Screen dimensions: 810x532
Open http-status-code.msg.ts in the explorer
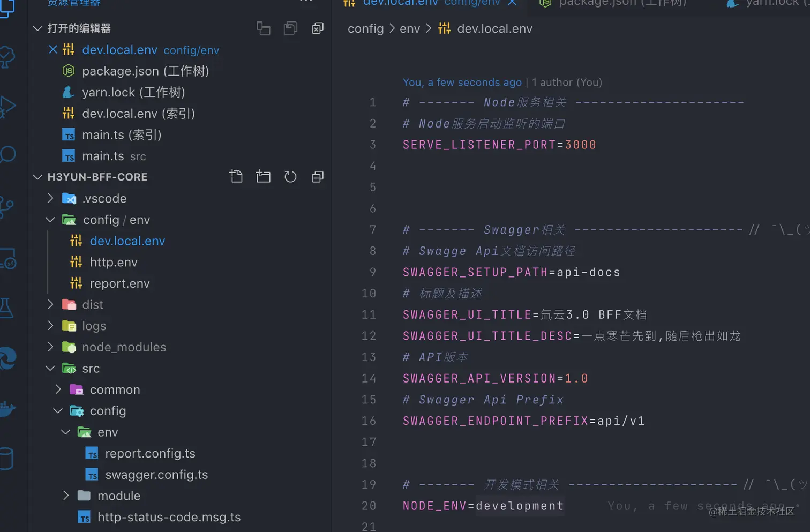169,517
